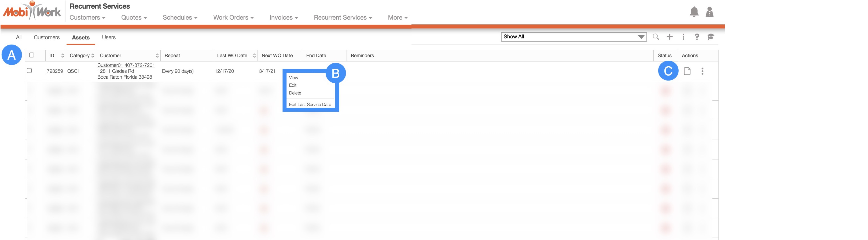
Task: Check the checkbox for row 793259
Action: click(x=29, y=71)
